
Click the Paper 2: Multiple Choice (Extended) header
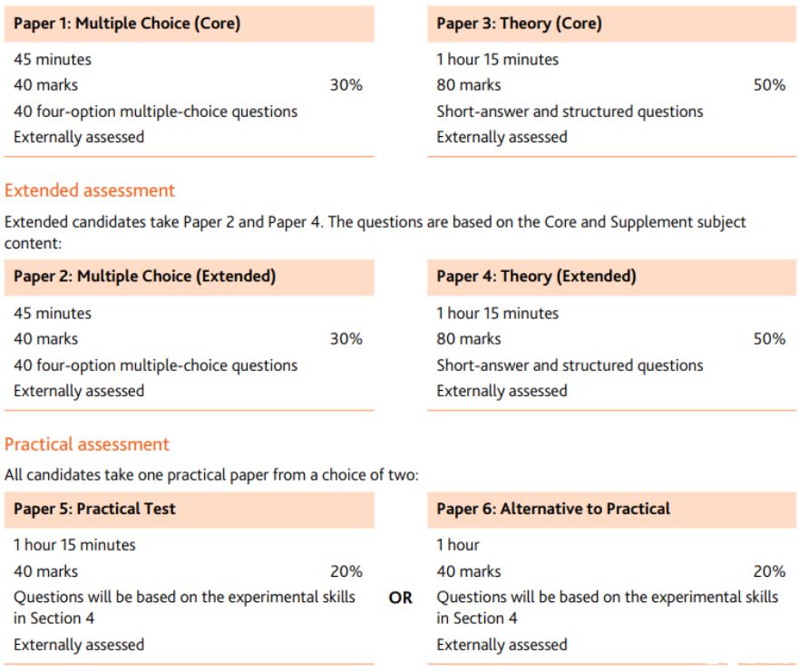pos(189,277)
